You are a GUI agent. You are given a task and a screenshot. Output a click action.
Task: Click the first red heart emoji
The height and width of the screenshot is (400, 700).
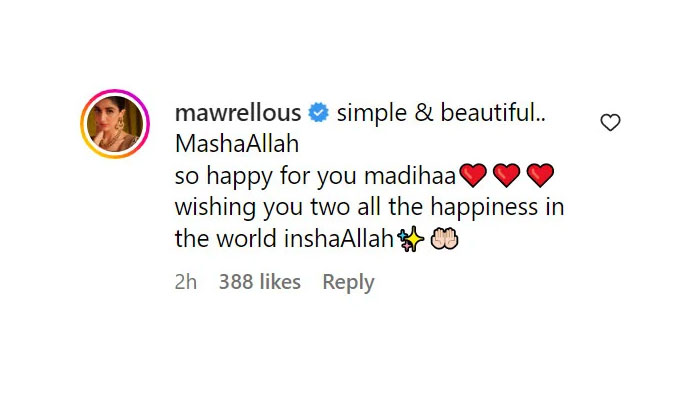[x=473, y=175]
